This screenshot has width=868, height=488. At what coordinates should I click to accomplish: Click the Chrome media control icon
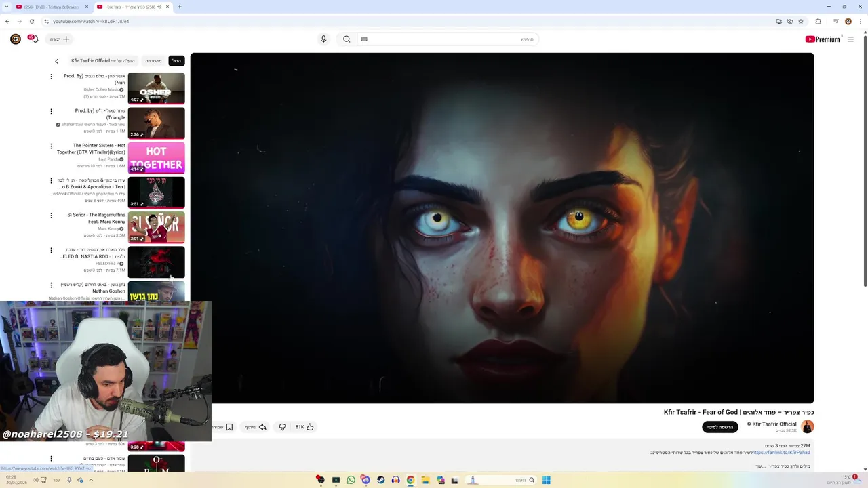click(835, 21)
